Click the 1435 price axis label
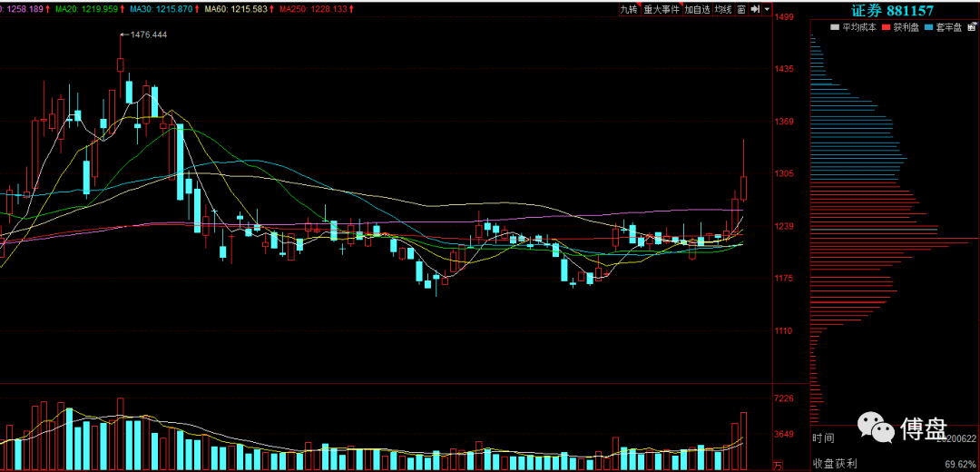The width and height of the screenshot is (980, 472). pyautogui.click(x=784, y=69)
